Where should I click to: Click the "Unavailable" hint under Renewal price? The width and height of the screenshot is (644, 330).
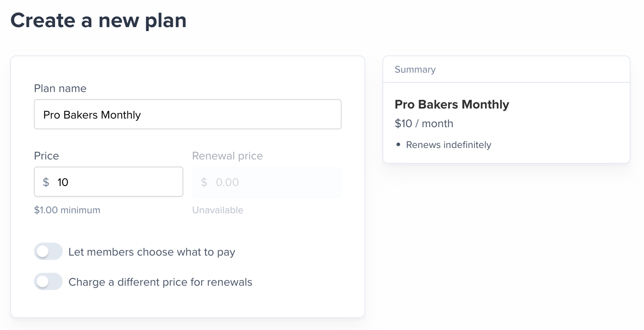coord(218,210)
